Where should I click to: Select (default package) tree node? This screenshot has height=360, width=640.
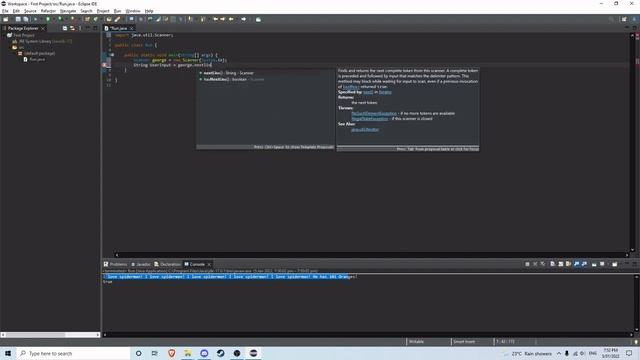pos(36,53)
